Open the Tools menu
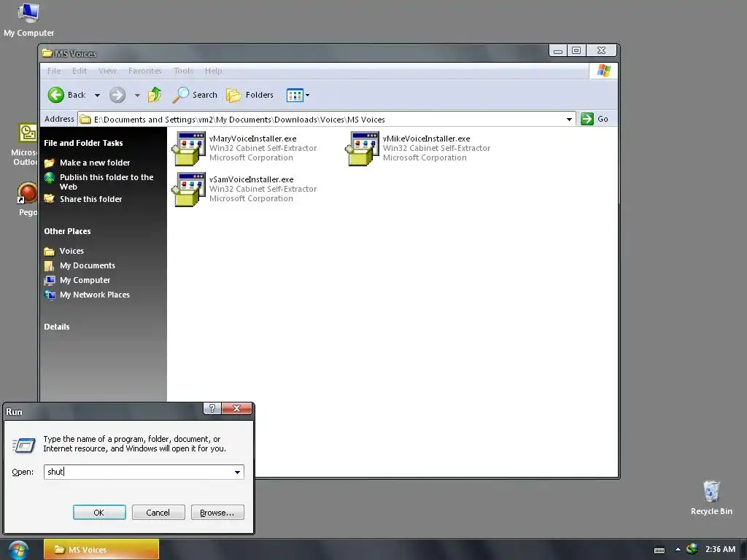The image size is (747, 560). [x=183, y=71]
